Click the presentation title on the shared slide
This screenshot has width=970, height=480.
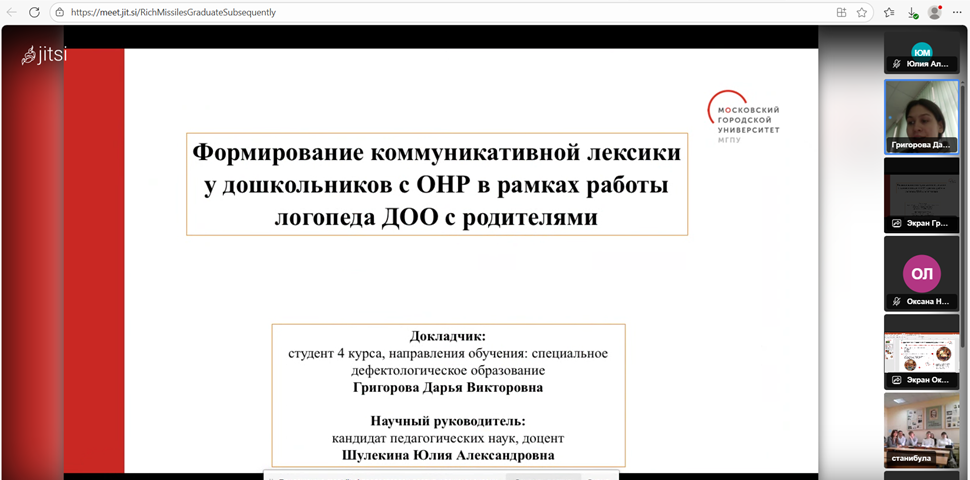point(436,185)
